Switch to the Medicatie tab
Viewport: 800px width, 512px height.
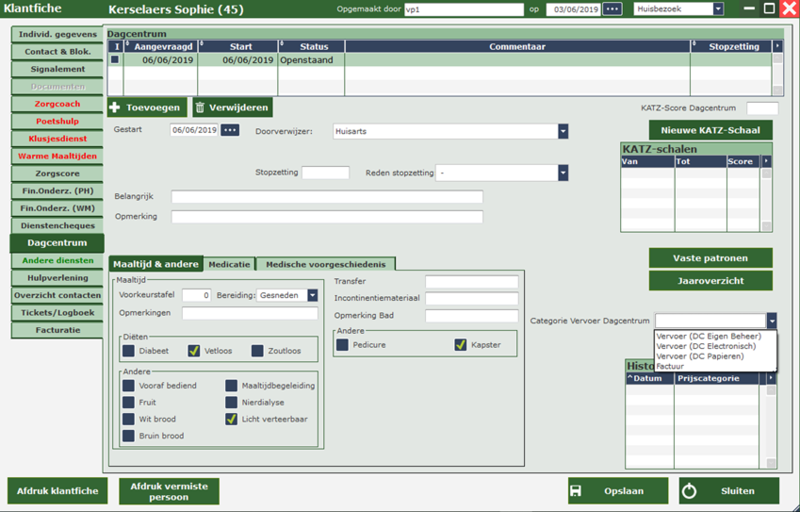click(229, 264)
